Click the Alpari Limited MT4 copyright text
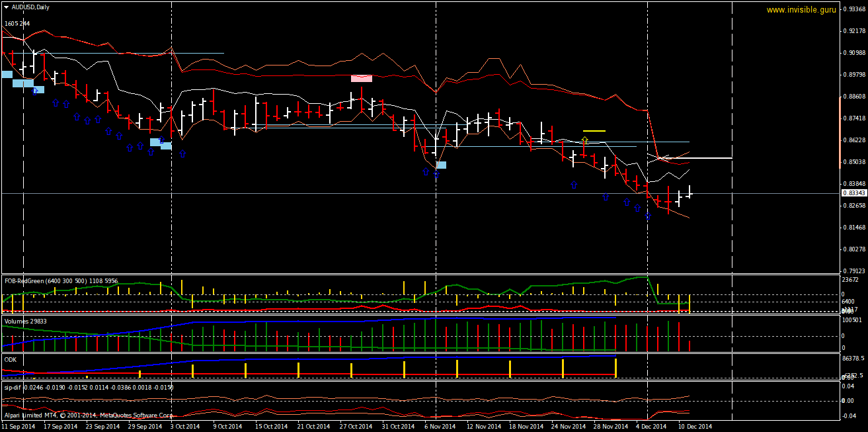This screenshot has width=868, height=432. point(89,415)
